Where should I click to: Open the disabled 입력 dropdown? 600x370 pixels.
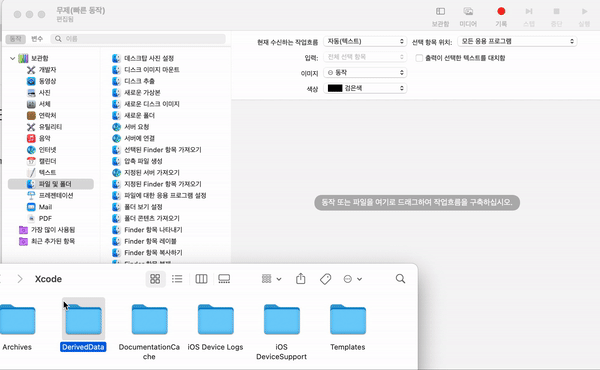tap(365, 57)
